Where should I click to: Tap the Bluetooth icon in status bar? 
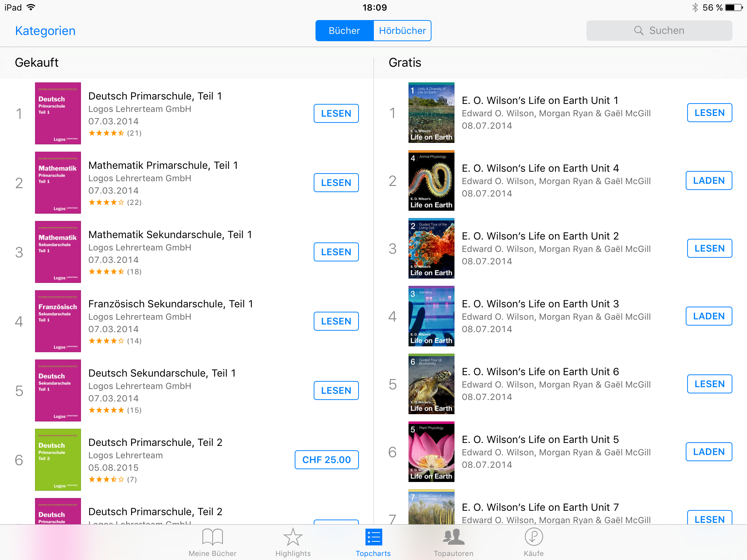[695, 7]
